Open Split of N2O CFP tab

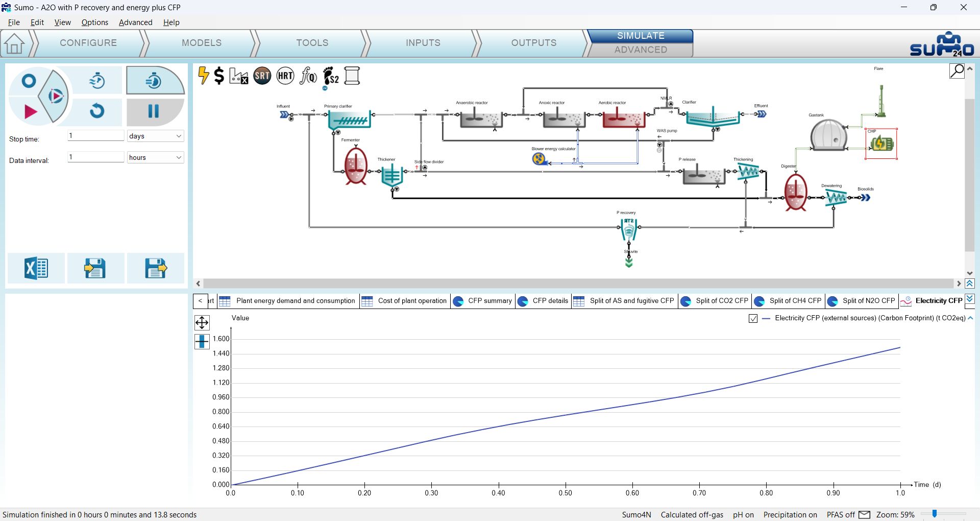click(x=862, y=301)
